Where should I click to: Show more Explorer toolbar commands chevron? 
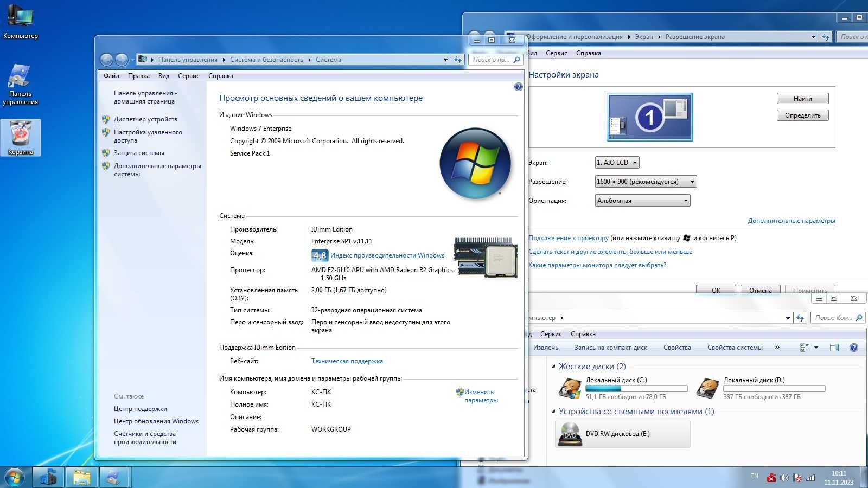coord(777,348)
